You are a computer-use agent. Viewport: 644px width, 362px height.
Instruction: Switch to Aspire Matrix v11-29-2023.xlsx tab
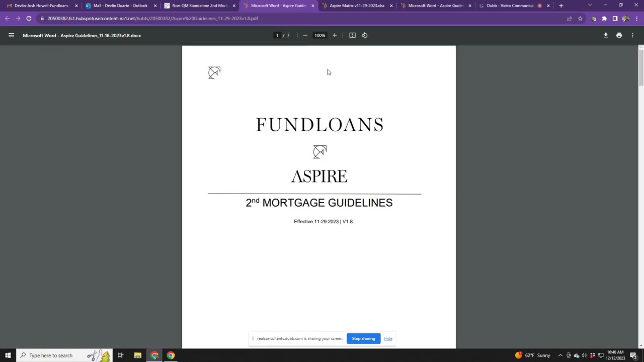[356, 6]
